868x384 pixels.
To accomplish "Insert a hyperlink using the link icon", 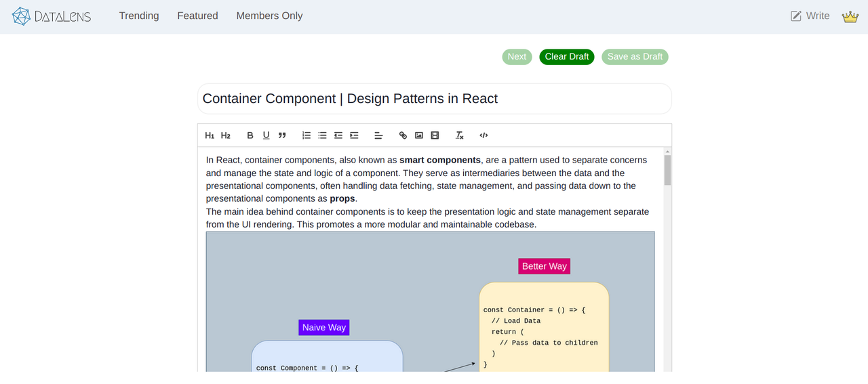I will [x=403, y=135].
